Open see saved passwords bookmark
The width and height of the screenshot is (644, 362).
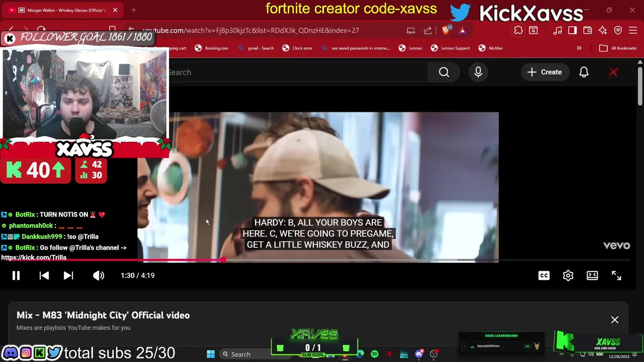click(x=355, y=48)
